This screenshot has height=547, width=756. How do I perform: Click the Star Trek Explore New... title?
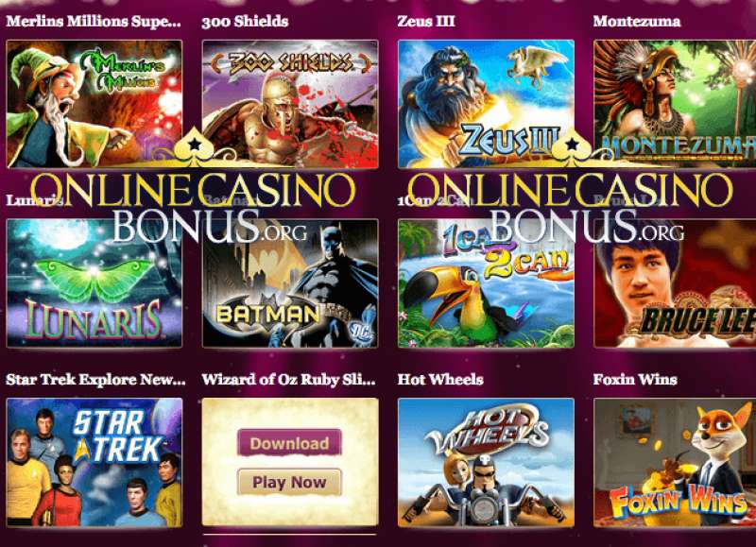click(x=96, y=380)
